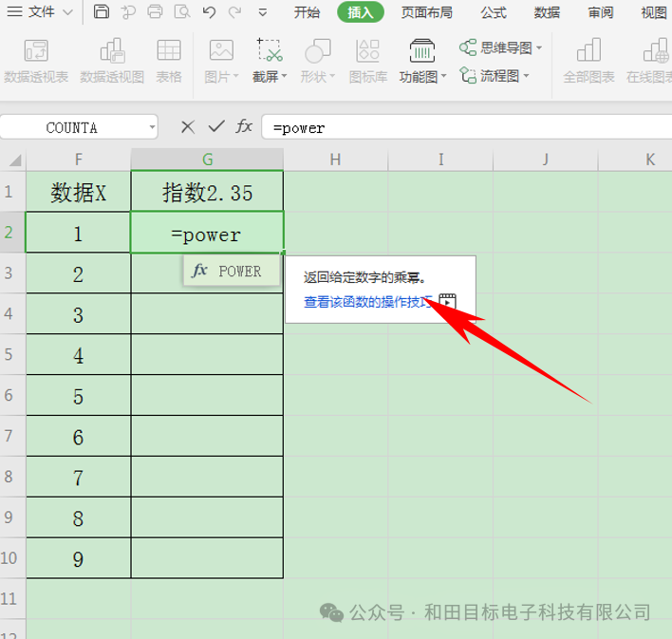The width and height of the screenshot is (672, 639).
Task: Open the 文件 menu
Action: (x=31, y=12)
